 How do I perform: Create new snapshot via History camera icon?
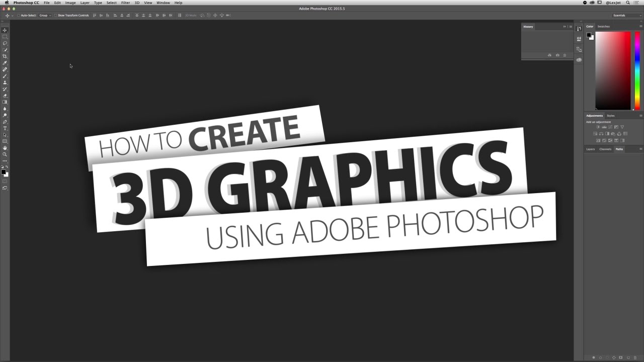[x=557, y=55]
